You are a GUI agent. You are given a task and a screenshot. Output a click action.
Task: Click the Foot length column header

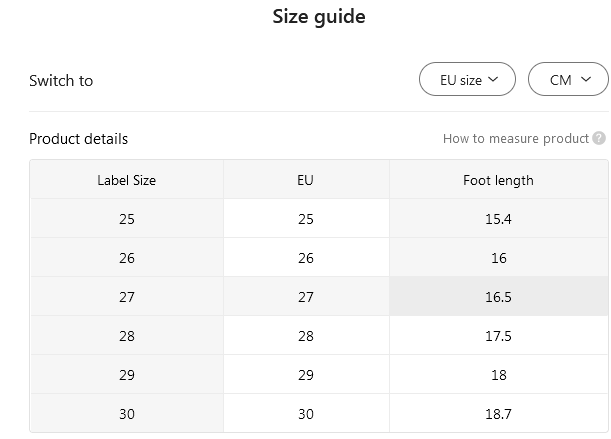click(498, 180)
